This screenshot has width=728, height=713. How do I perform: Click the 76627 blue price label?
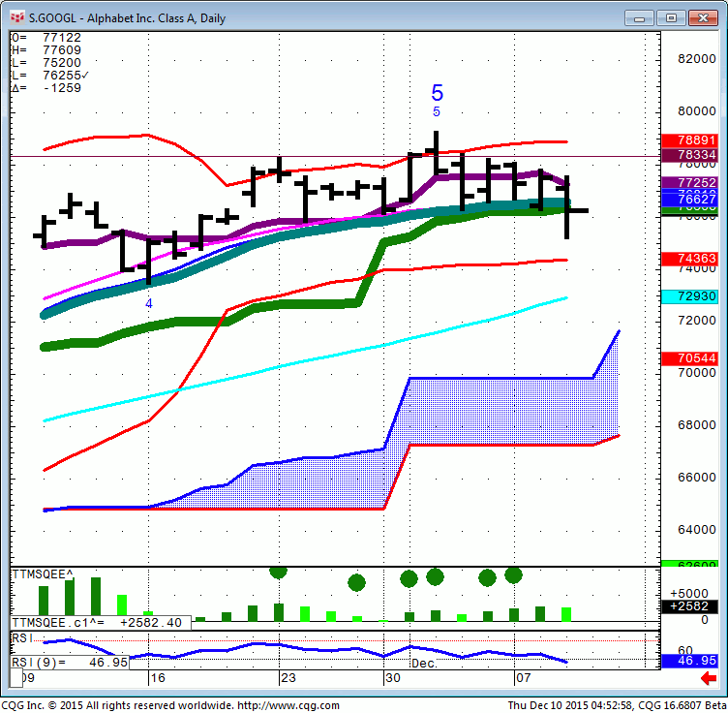point(689,200)
